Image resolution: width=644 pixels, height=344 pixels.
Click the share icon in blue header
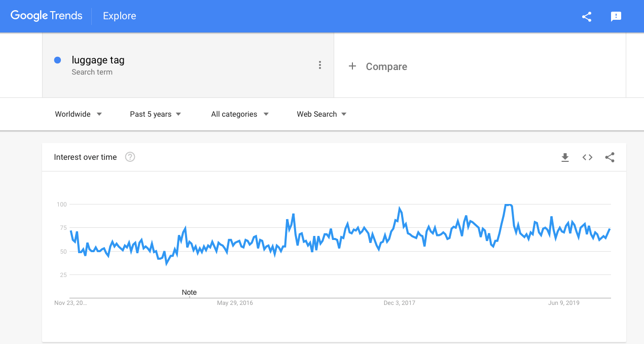pos(587,17)
